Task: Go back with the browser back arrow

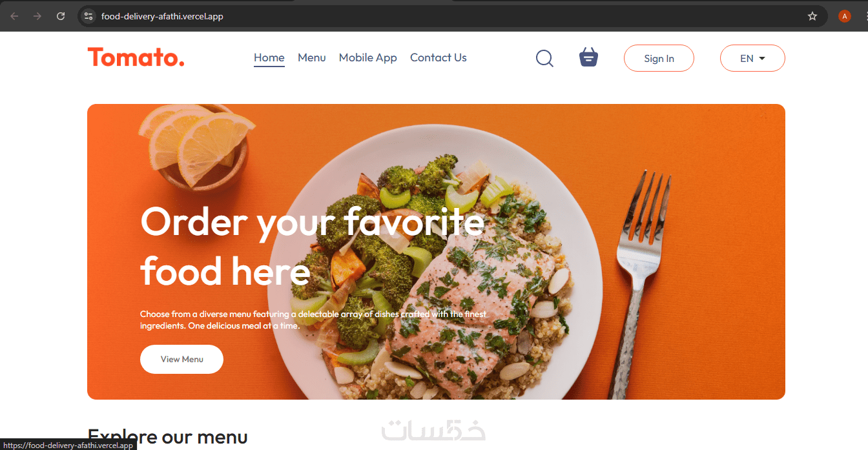Action: click(x=14, y=16)
